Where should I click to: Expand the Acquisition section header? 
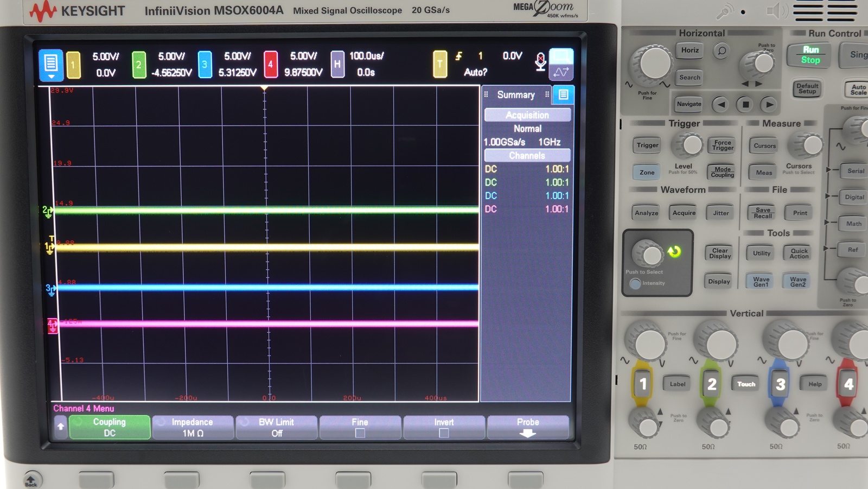click(x=527, y=115)
